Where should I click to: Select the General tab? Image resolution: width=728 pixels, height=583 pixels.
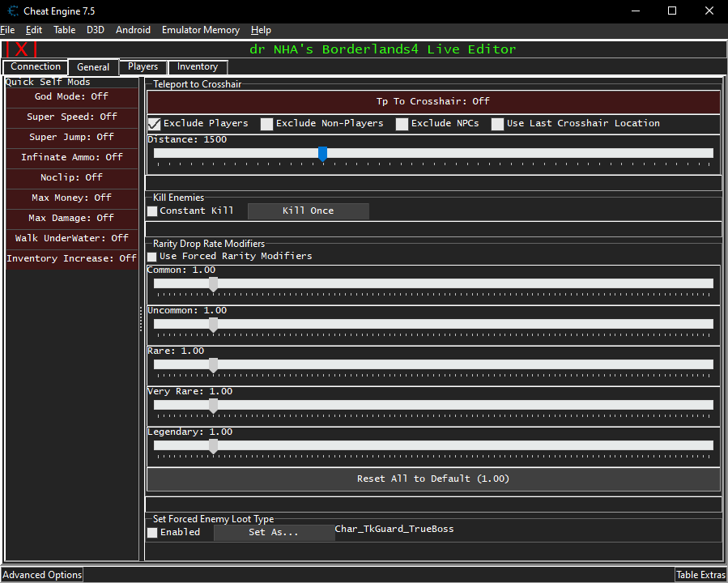[x=93, y=67]
